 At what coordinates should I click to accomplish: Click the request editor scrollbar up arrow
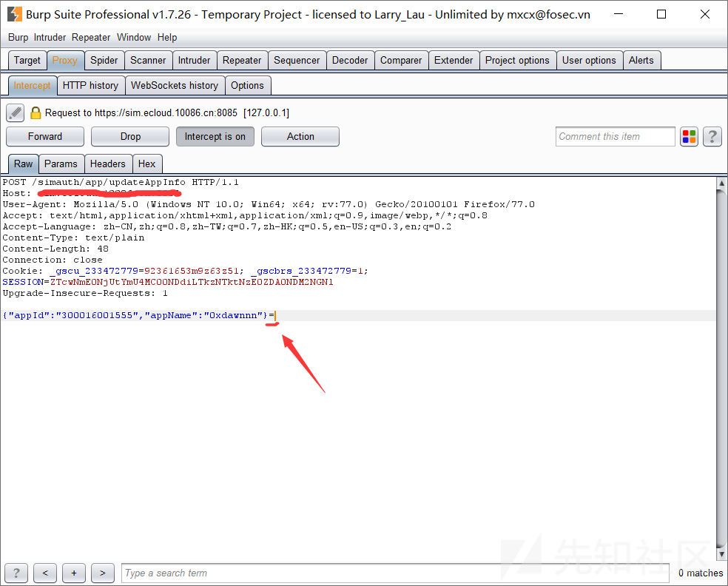(721, 183)
